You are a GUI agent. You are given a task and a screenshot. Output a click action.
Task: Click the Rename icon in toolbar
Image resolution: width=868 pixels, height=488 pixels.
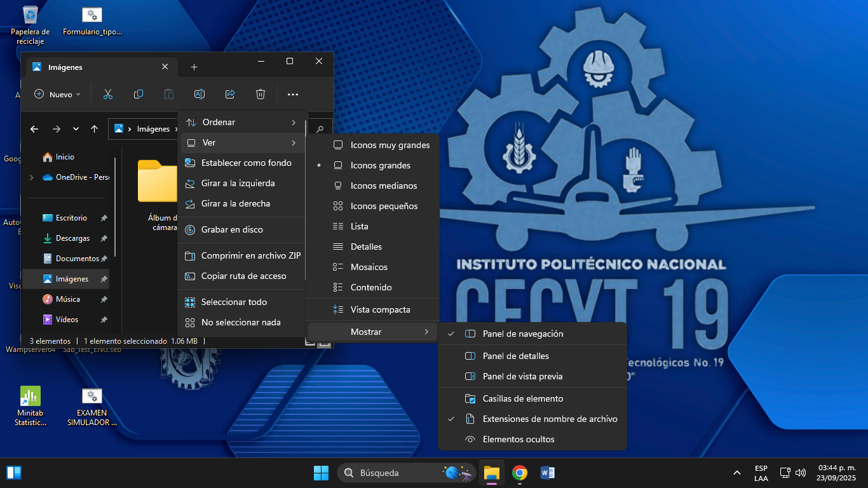[200, 94]
